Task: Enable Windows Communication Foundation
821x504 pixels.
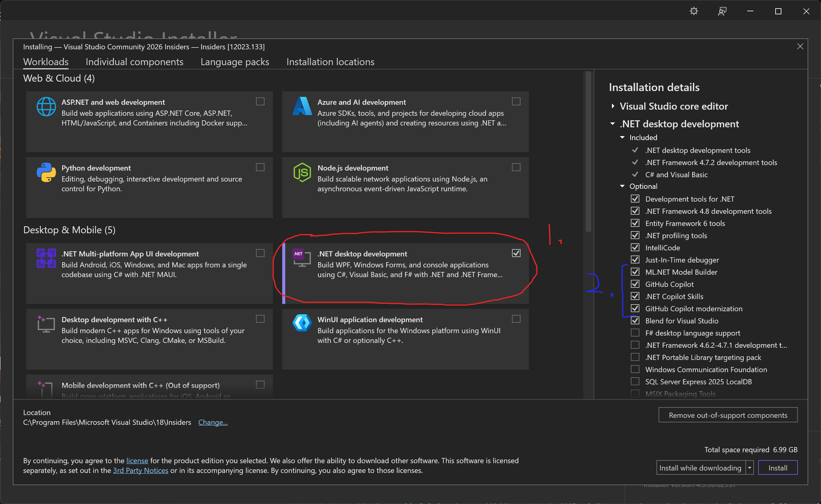Action: click(635, 369)
